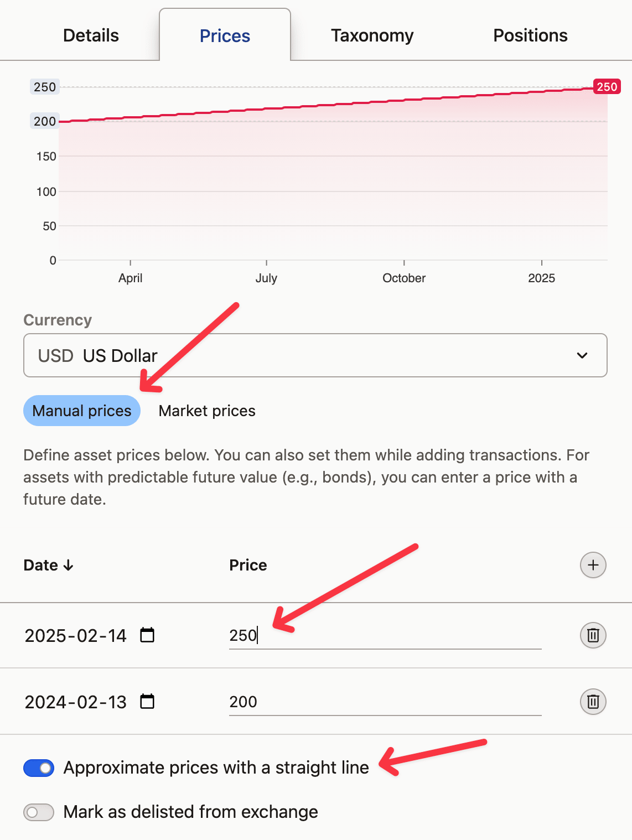The height and width of the screenshot is (840, 632).
Task: Edit the price field showing 200
Action: click(384, 702)
